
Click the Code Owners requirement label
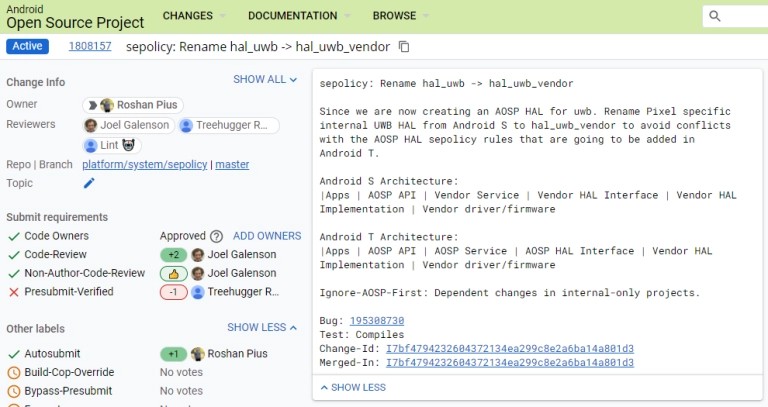click(56, 236)
